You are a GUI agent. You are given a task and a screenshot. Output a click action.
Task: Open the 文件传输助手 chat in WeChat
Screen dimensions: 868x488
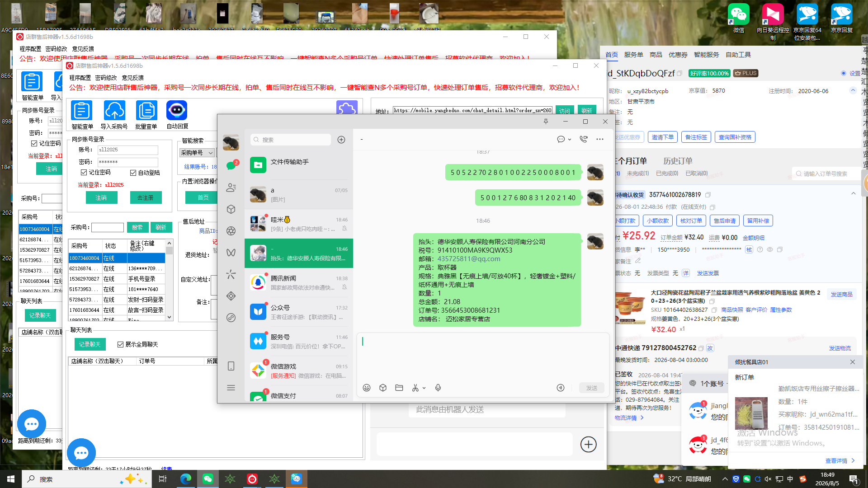[x=299, y=165]
